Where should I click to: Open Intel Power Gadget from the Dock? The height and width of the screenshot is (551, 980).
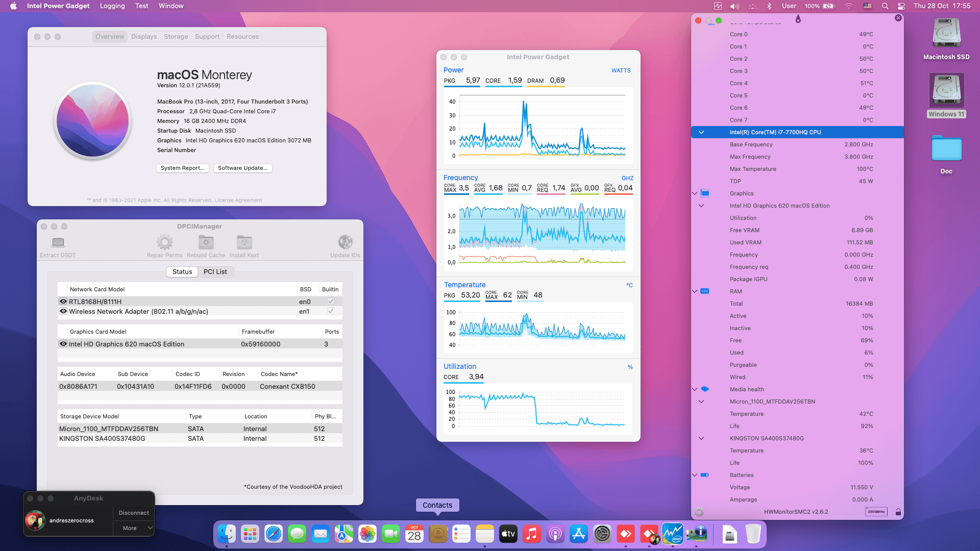coord(673,534)
